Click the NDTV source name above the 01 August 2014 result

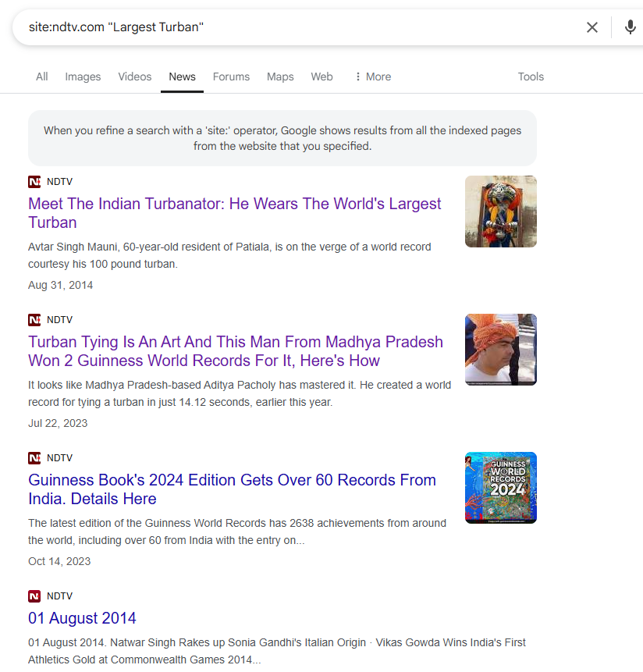pos(59,596)
